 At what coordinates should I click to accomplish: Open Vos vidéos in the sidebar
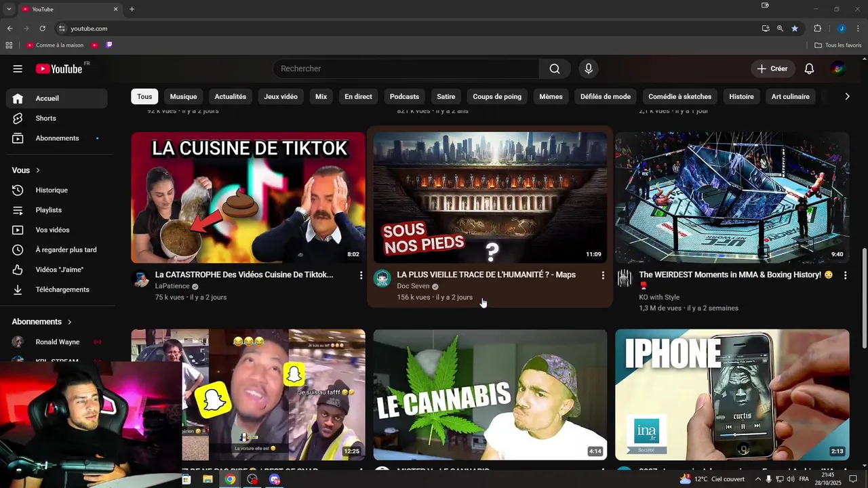pyautogui.click(x=57, y=230)
